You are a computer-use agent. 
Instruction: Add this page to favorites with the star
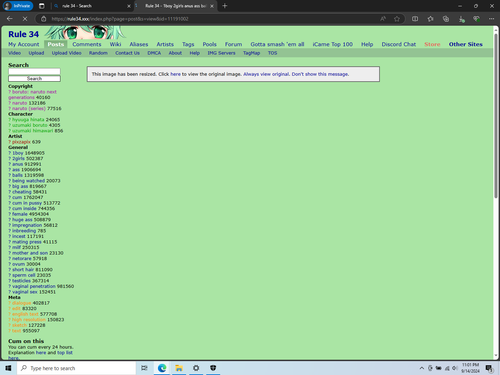coord(397,19)
